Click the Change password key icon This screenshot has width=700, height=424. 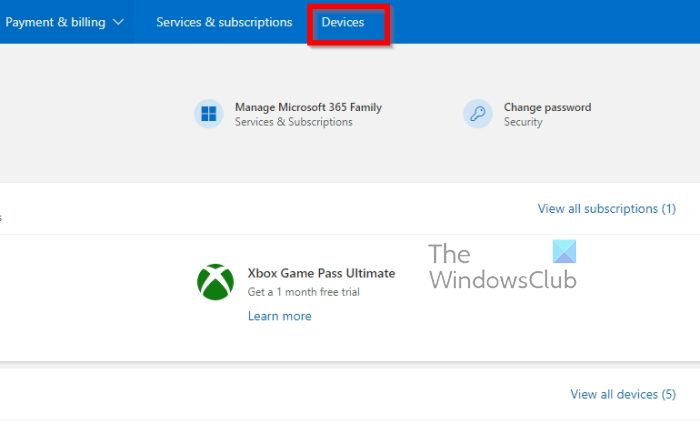coord(478,113)
